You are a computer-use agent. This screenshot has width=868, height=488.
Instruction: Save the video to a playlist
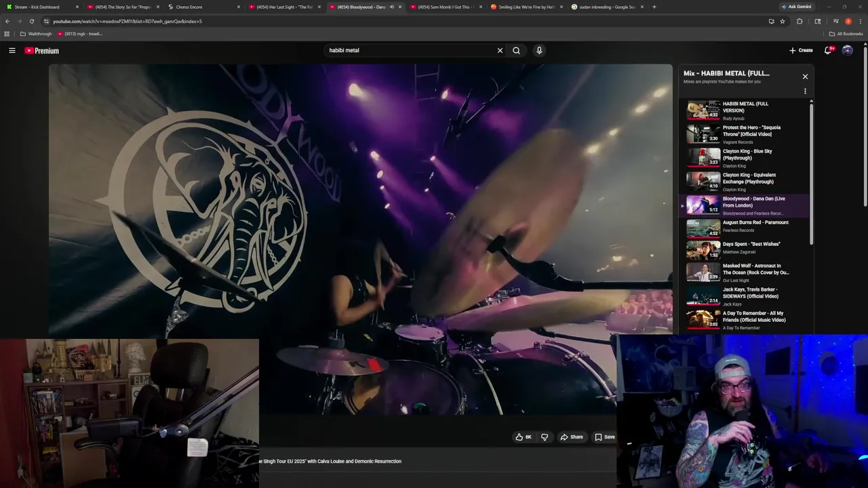(x=605, y=437)
